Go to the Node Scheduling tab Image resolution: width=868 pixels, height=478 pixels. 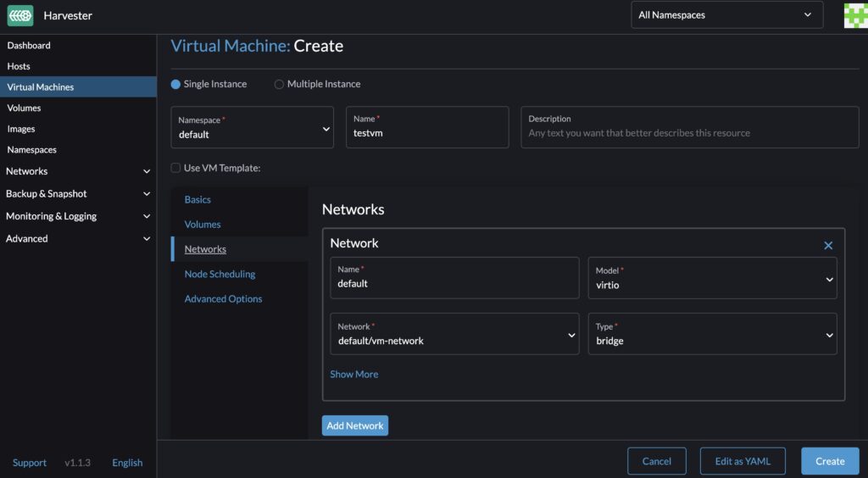tap(220, 275)
